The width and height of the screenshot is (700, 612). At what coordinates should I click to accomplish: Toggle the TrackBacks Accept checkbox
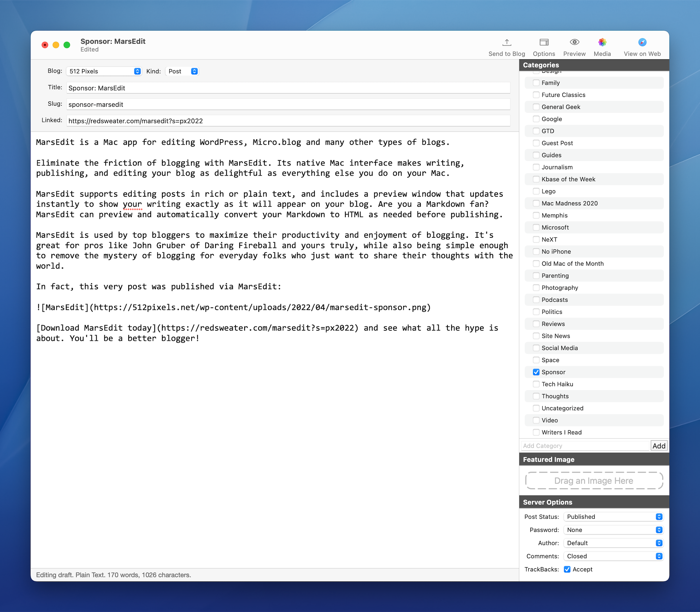click(567, 569)
